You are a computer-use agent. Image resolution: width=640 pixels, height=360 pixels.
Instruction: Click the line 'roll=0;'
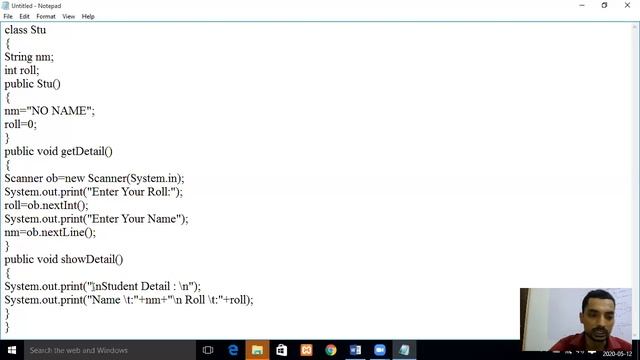(20, 124)
